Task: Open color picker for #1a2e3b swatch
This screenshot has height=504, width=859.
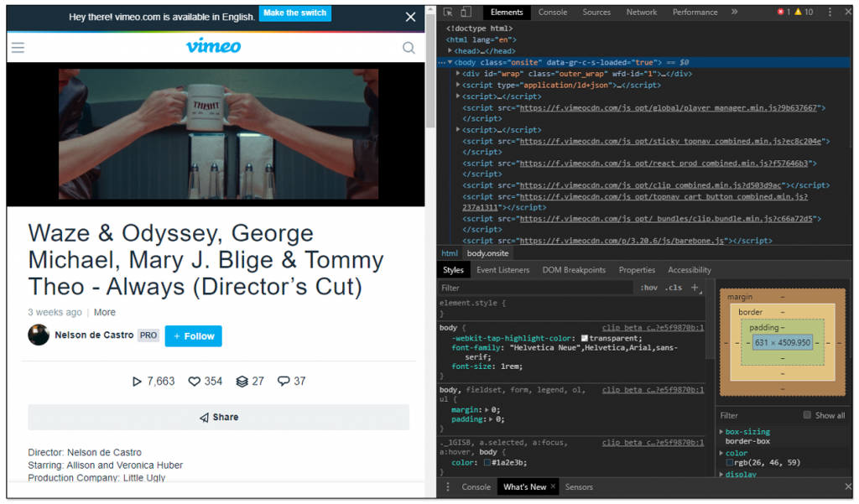Action: (487, 463)
